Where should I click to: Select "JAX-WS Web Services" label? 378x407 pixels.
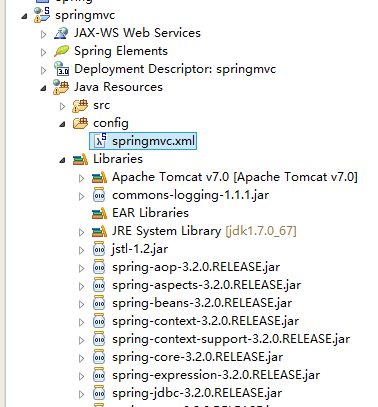click(x=137, y=33)
